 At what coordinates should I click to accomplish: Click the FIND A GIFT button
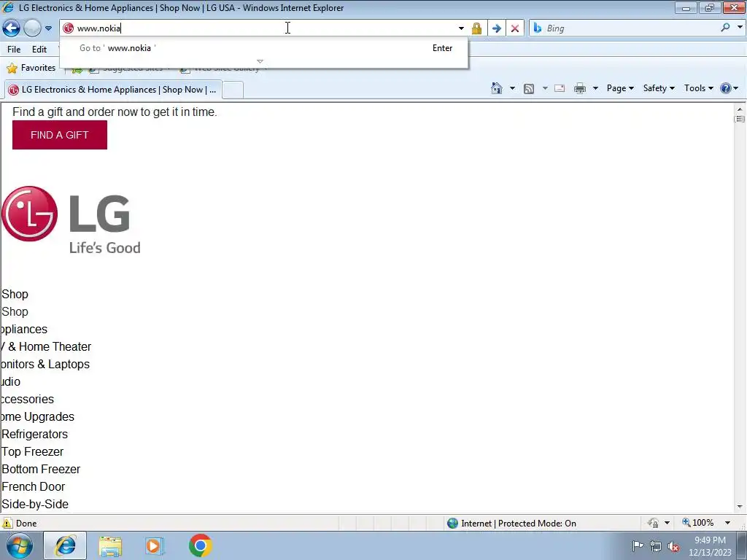60,135
